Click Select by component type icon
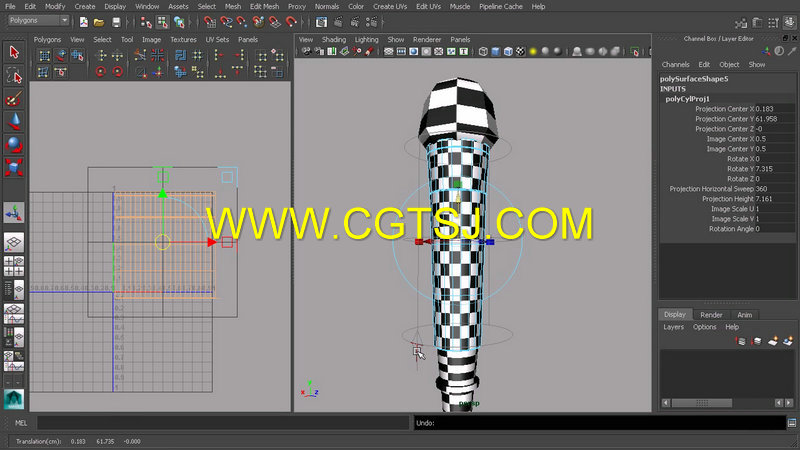This screenshot has width=800, height=450. click(179, 22)
